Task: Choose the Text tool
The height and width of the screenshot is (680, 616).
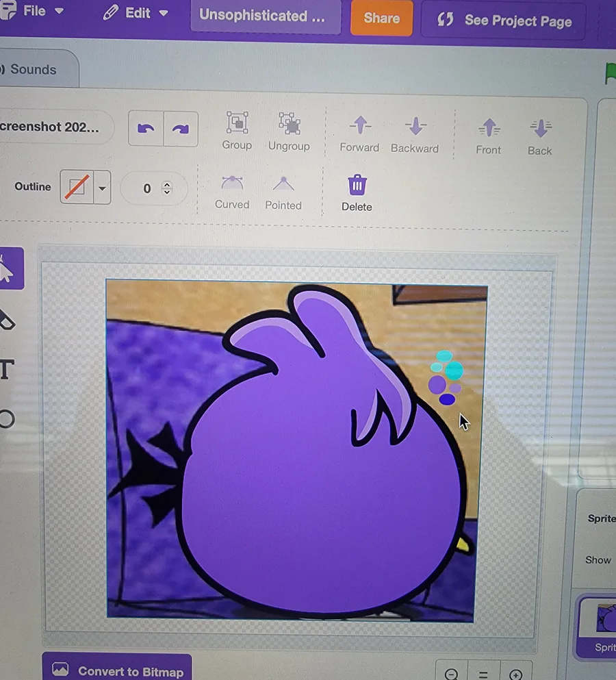Action: pyautogui.click(x=7, y=370)
